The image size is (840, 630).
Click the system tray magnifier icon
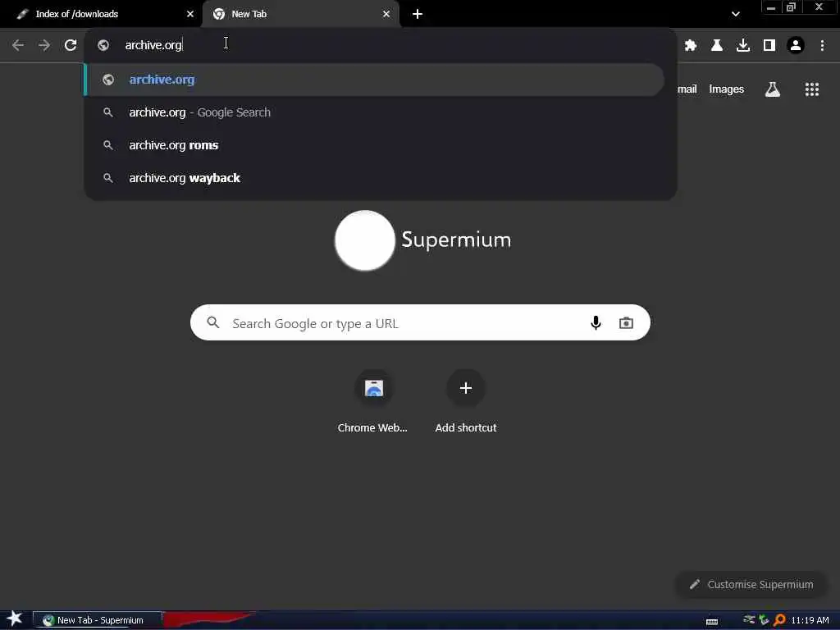(779, 620)
